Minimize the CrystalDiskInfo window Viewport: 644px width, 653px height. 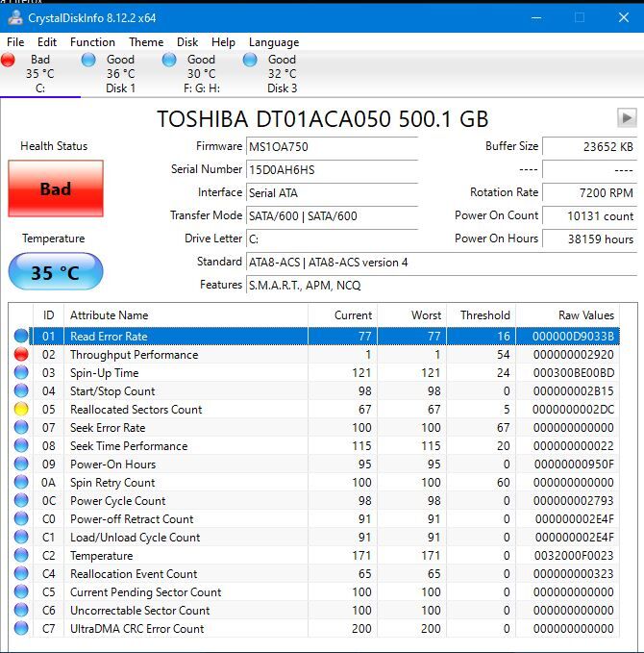coord(536,17)
